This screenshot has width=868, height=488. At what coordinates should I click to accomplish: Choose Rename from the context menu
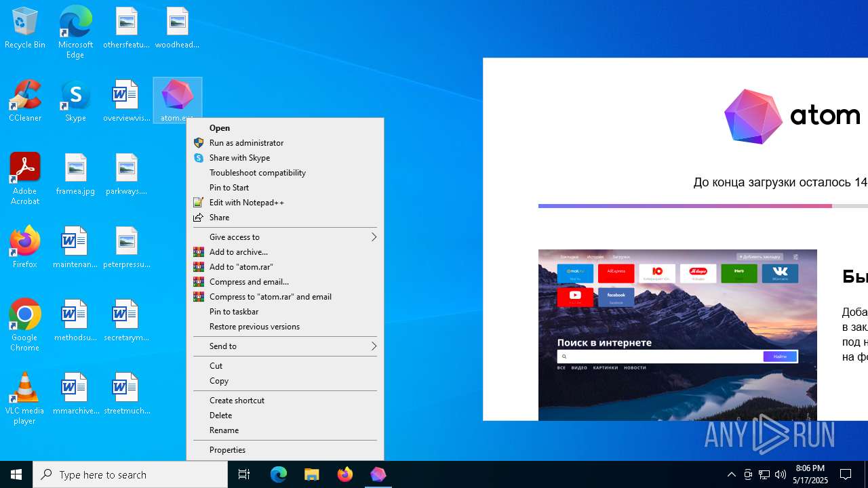285,430
